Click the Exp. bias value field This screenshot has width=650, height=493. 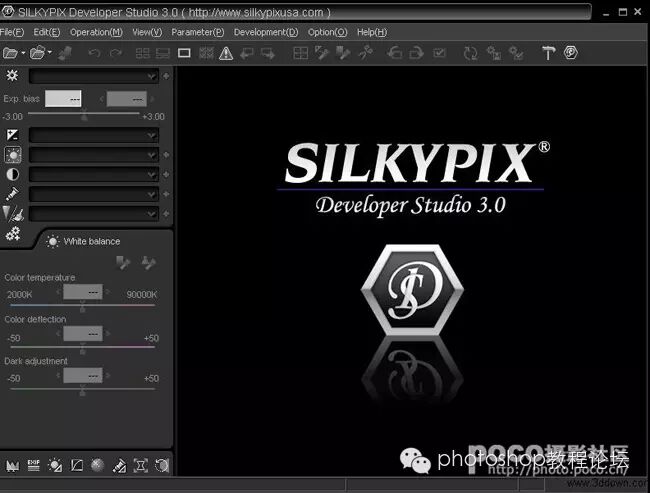(63, 99)
